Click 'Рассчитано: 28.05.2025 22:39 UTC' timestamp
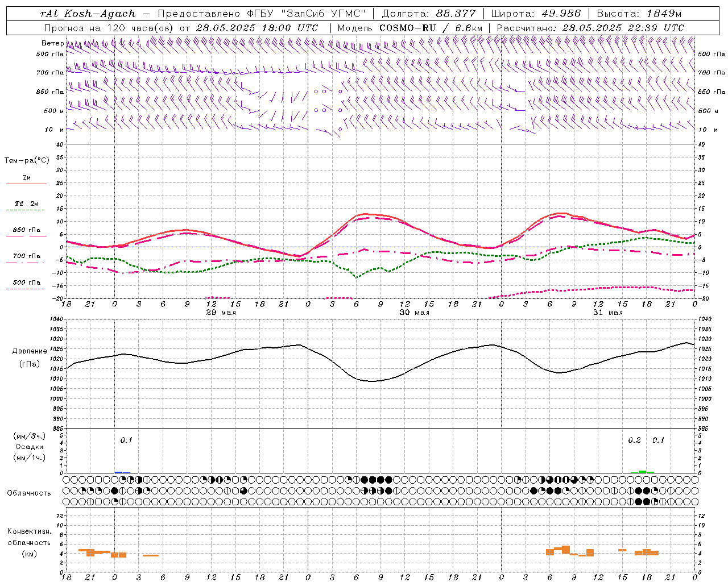728x582 pixels. pyautogui.click(x=590, y=28)
